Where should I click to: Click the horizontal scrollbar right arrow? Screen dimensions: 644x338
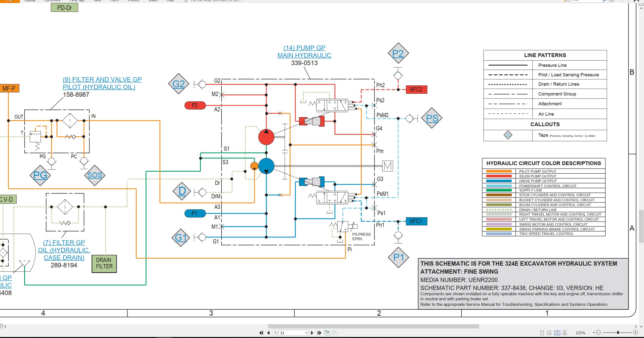(636, 326)
